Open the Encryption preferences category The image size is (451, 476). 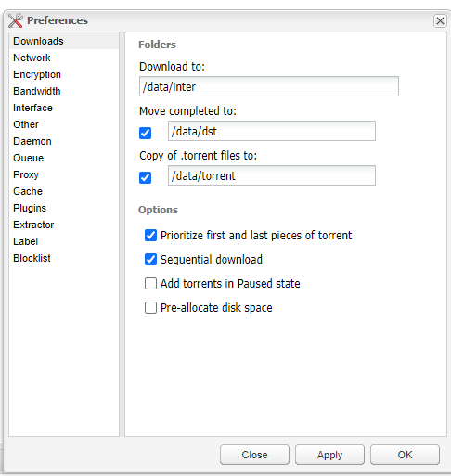(x=64, y=74)
